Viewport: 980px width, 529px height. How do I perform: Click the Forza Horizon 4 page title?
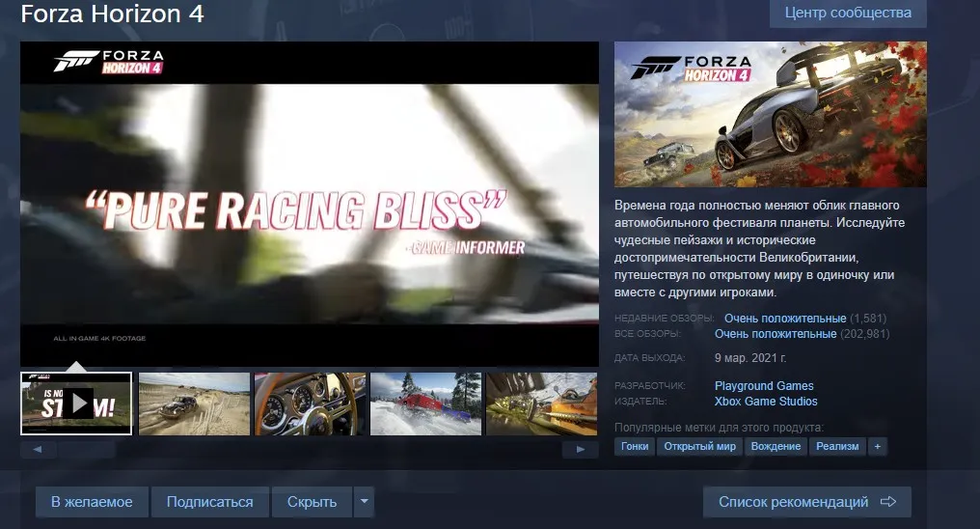click(x=113, y=14)
